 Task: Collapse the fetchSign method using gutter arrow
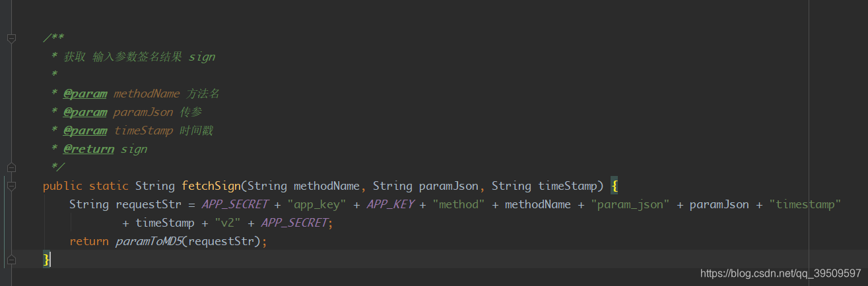coord(11,186)
